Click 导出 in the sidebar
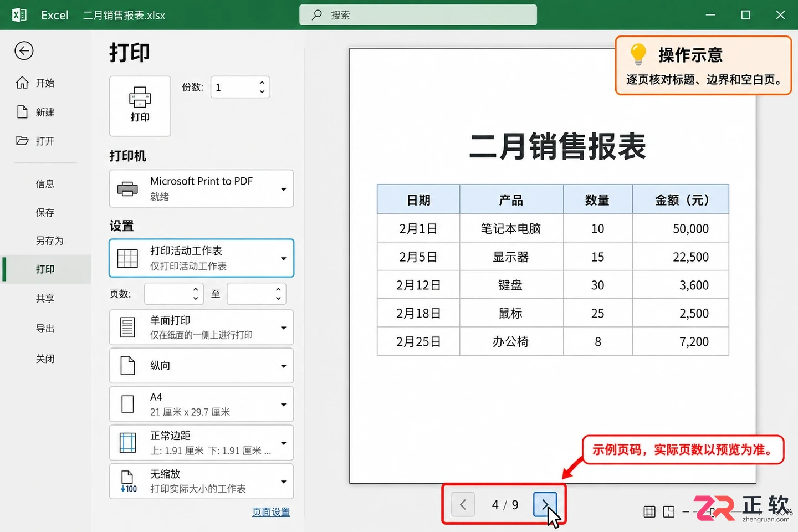This screenshot has width=798, height=532. (x=45, y=329)
